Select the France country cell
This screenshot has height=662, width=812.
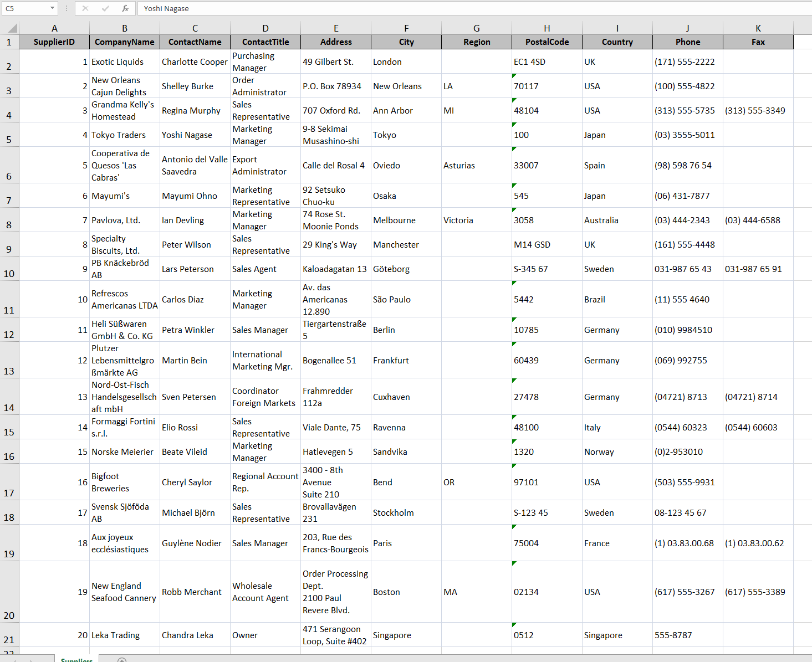[x=617, y=543]
